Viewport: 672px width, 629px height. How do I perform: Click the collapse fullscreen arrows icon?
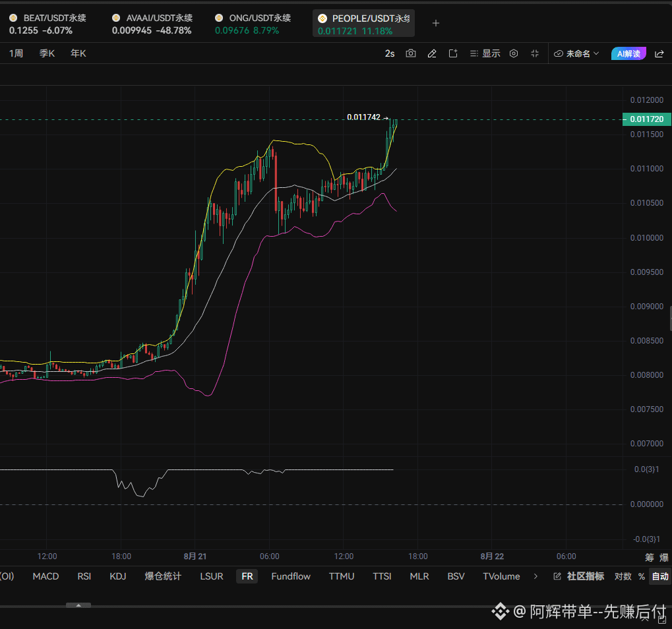[x=535, y=53]
